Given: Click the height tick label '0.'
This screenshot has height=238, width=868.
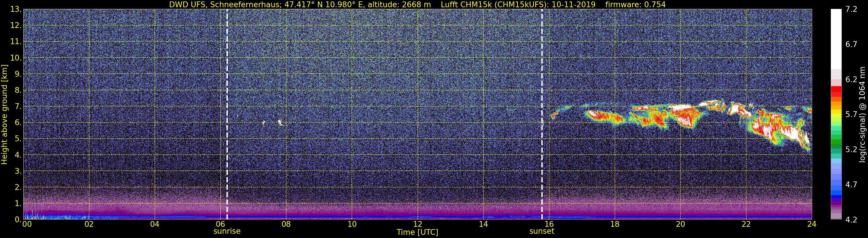Looking at the screenshot, I should [18, 220].
